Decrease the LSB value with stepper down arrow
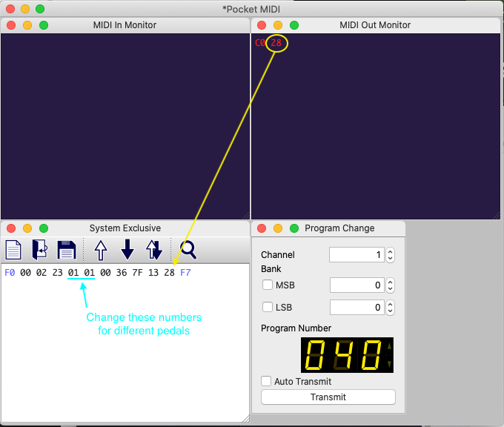 pyautogui.click(x=390, y=311)
